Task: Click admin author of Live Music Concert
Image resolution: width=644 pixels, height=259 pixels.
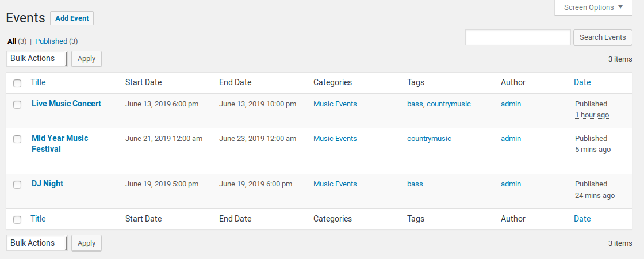Action: (x=511, y=104)
